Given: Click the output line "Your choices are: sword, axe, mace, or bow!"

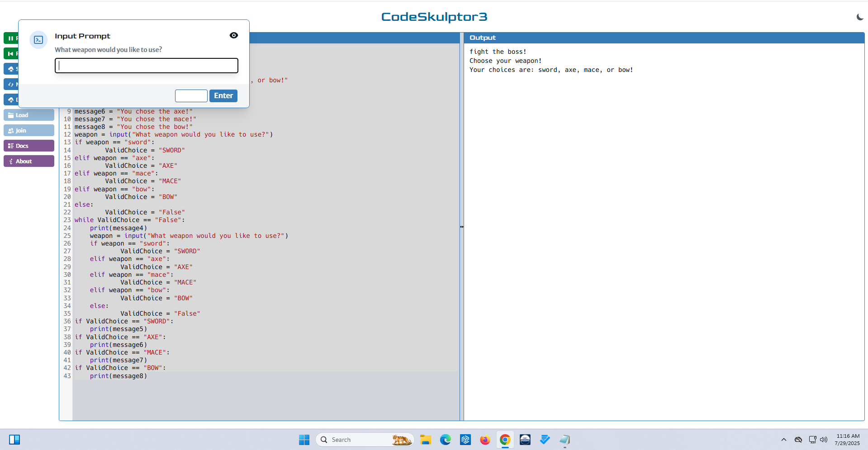Looking at the screenshot, I should [551, 70].
